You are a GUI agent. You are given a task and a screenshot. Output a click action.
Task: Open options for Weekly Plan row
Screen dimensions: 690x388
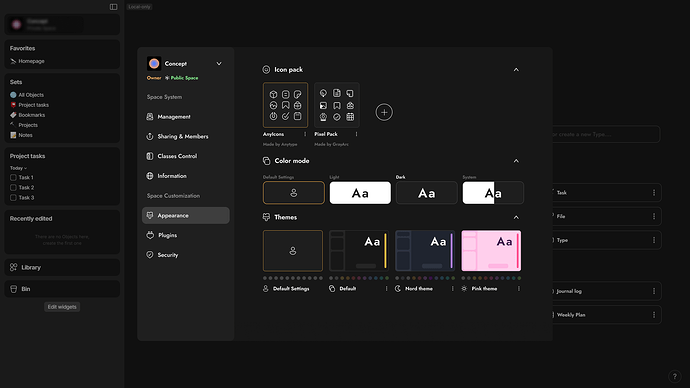[654, 315]
